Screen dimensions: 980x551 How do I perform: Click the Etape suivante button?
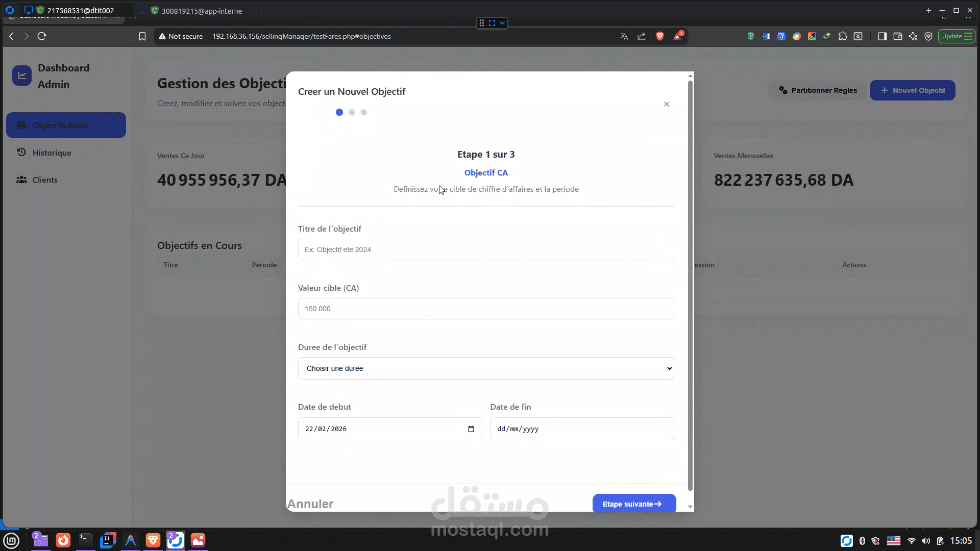point(633,504)
